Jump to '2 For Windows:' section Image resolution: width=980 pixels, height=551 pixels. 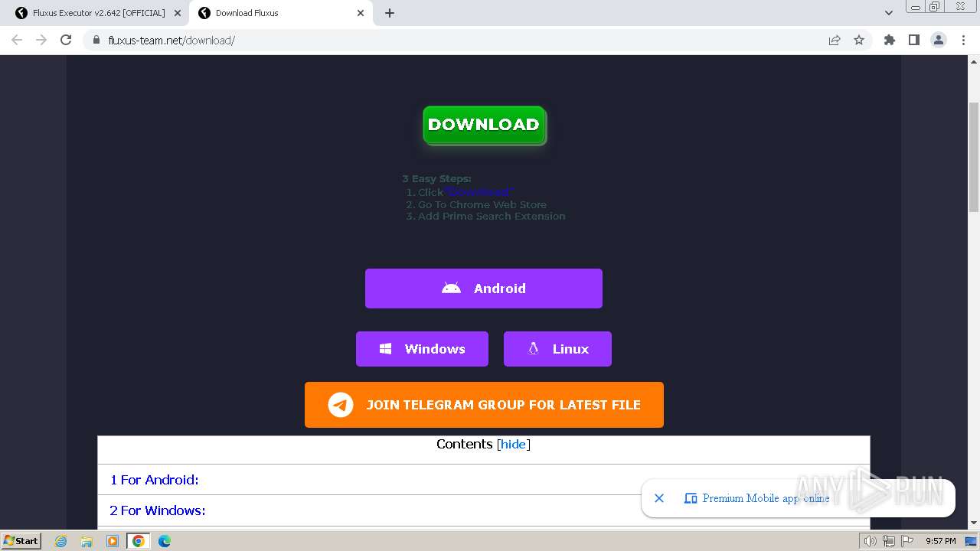click(157, 510)
